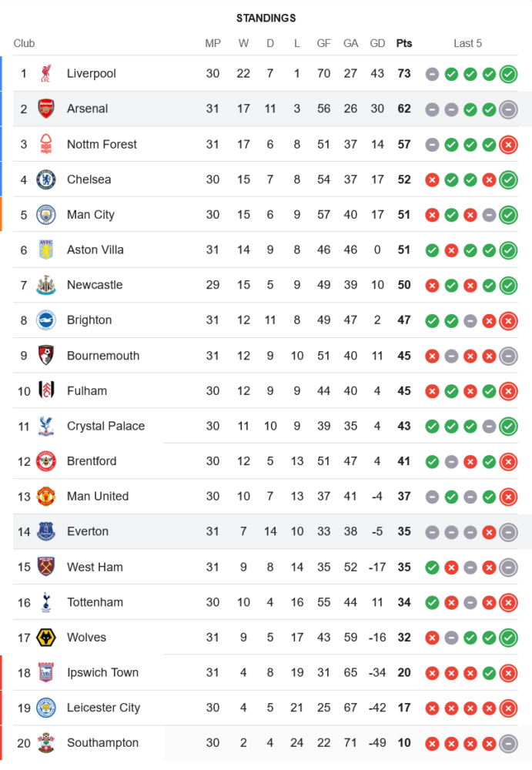Click the Wolves club crest icon
The width and height of the screenshot is (532, 770).
[46, 638]
